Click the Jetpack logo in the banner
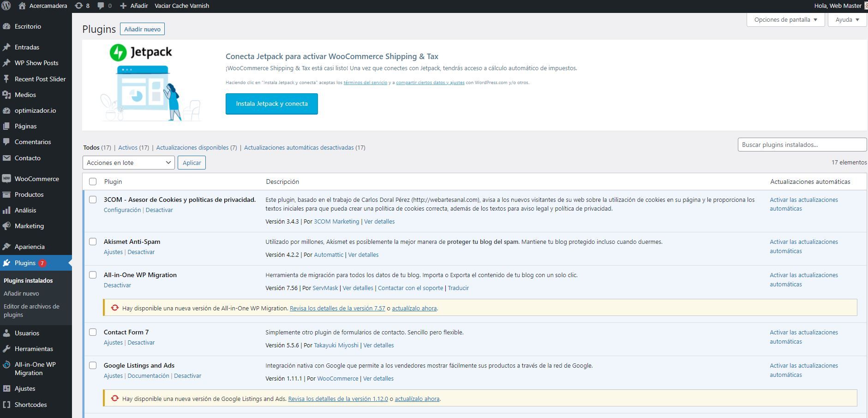Viewport: 868px width, 418px height. [141, 52]
